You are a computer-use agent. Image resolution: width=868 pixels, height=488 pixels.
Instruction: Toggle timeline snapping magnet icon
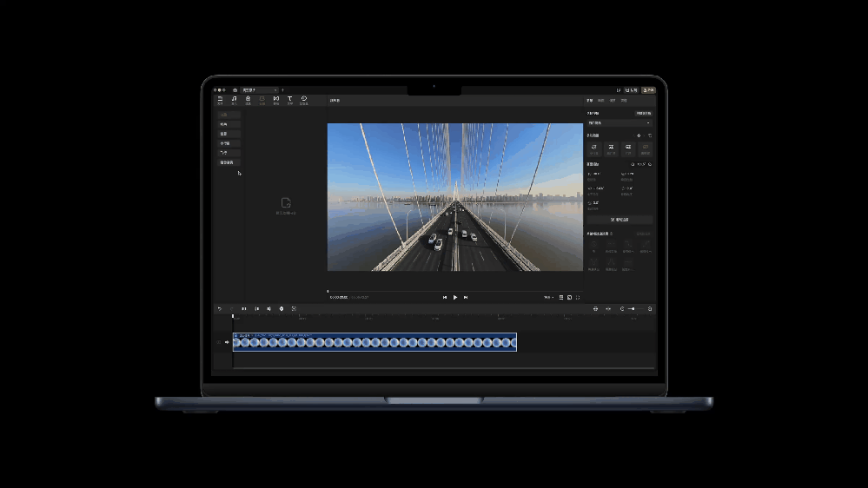[x=596, y=309]
